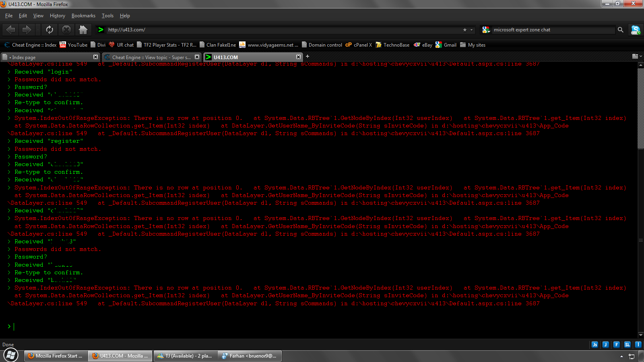
Task: Open the 'Clan Fakel1ne' bookmark
Action: tap(218, 45)
